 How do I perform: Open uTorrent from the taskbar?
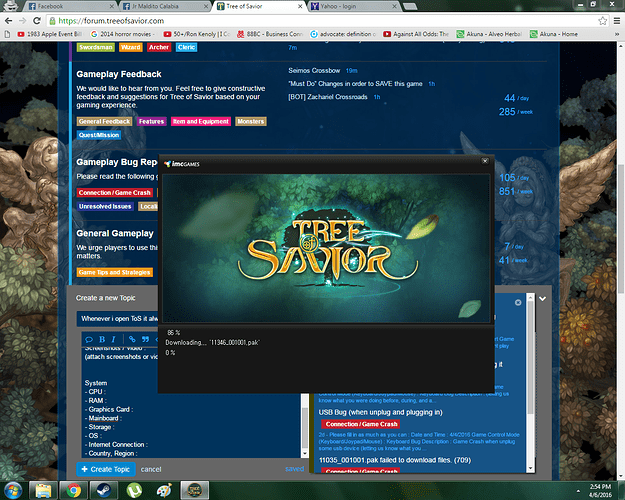134,489
